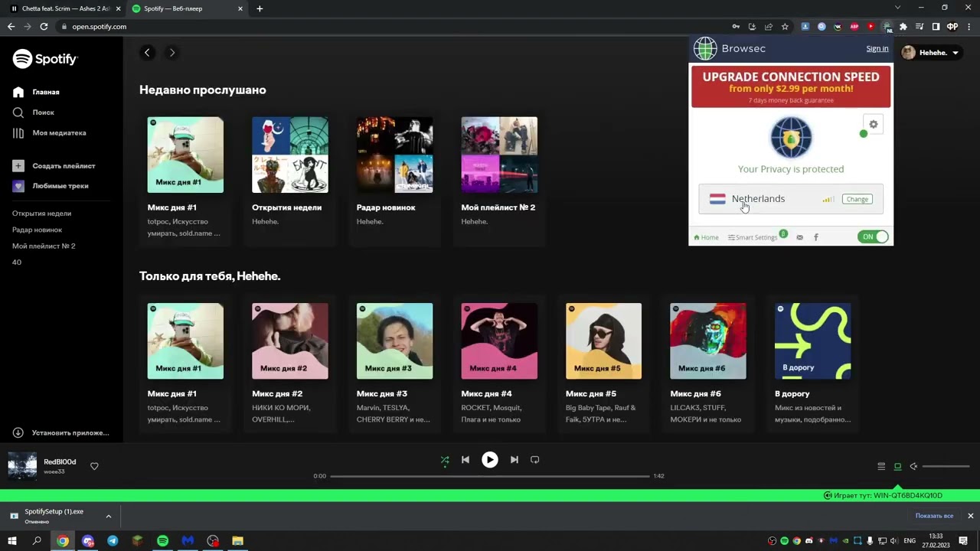Open sidebar playlist Мой плейлист № 2

tap(44, 246)
